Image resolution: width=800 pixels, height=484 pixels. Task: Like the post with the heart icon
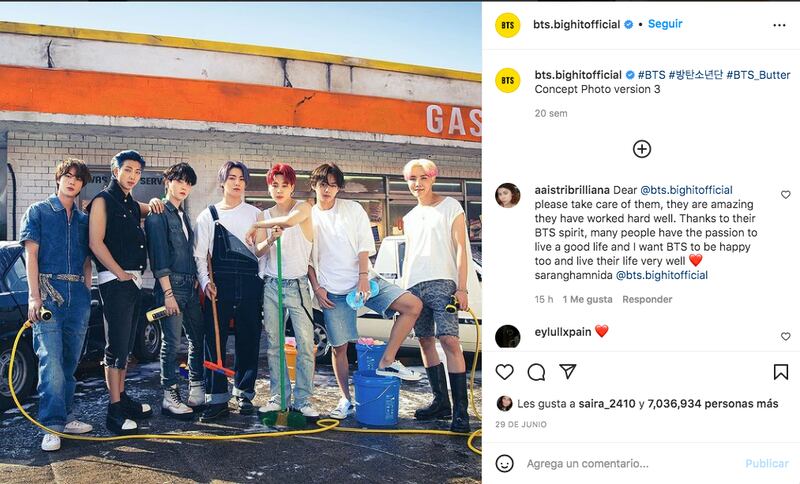(504, 372)
